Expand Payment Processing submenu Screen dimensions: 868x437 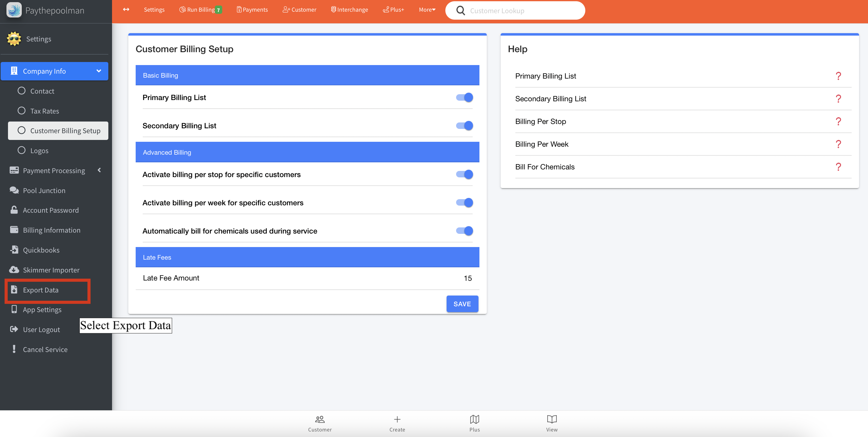click(99, 170)
